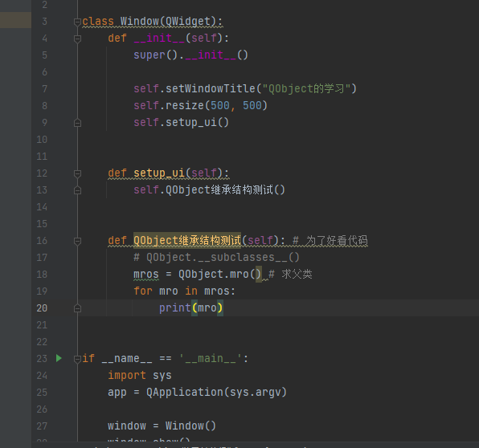Collapse the __init__ method fold marker
The width and height of the screenshot is (479, 448).
tap(77, 39)
